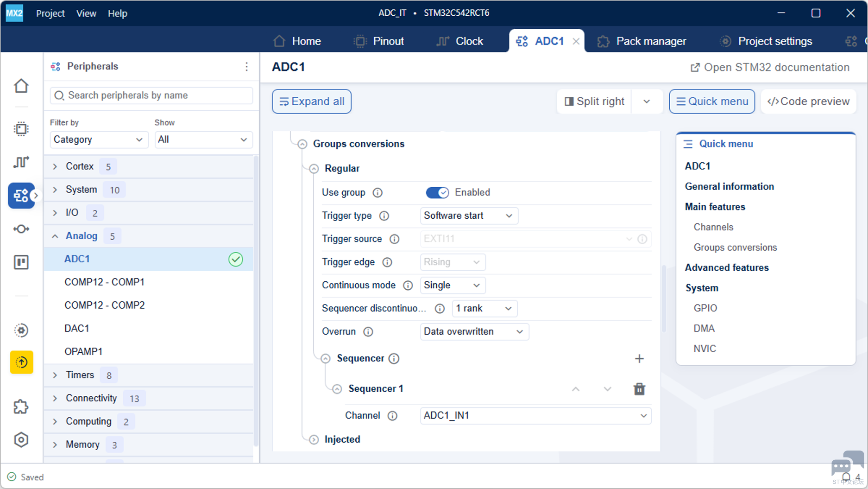Switch to the Pinout tab
Image resolution: width=868 pixels, height=489 pixels.
click(x=378, y=41)
